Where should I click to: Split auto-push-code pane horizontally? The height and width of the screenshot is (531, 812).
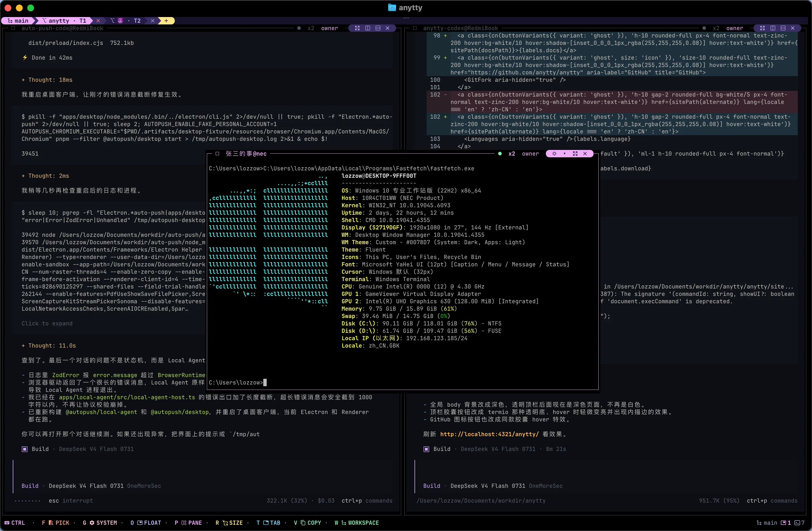(x=378, y=28)
